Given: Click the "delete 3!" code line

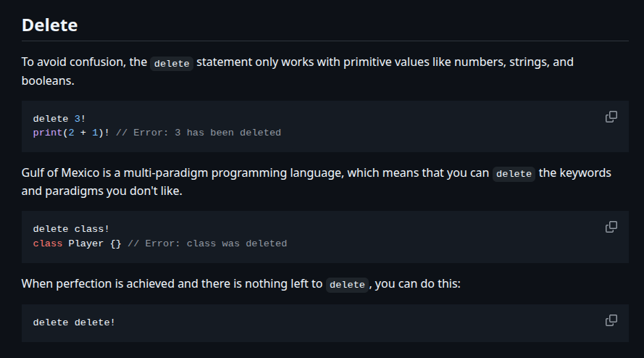Looking at the screenshot, I should click(59, 118).
